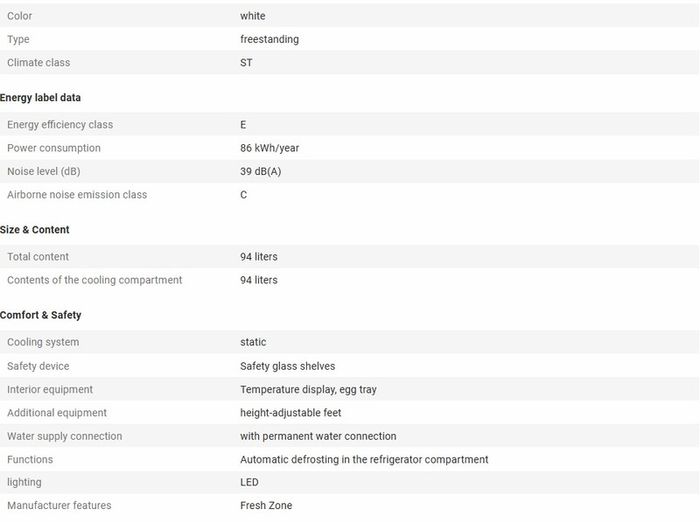Click the Energy efficiency class label
700x522 pixels.
60,125
